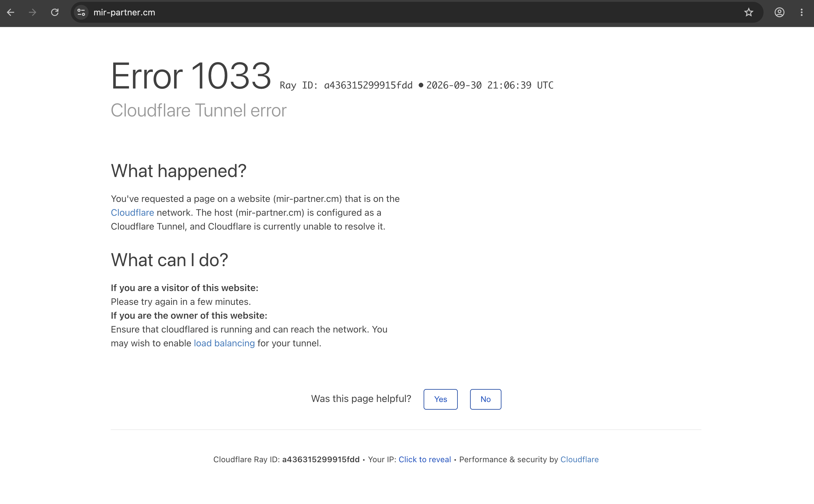Reload the page with the refresh icon
This screenshot has height=504, width=814.
55,12
